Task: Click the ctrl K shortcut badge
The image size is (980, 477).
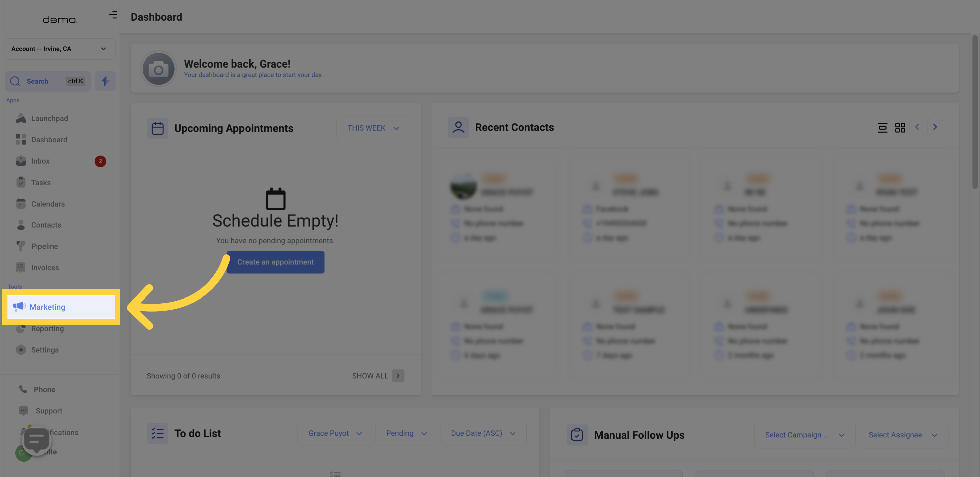Action: 75,81
